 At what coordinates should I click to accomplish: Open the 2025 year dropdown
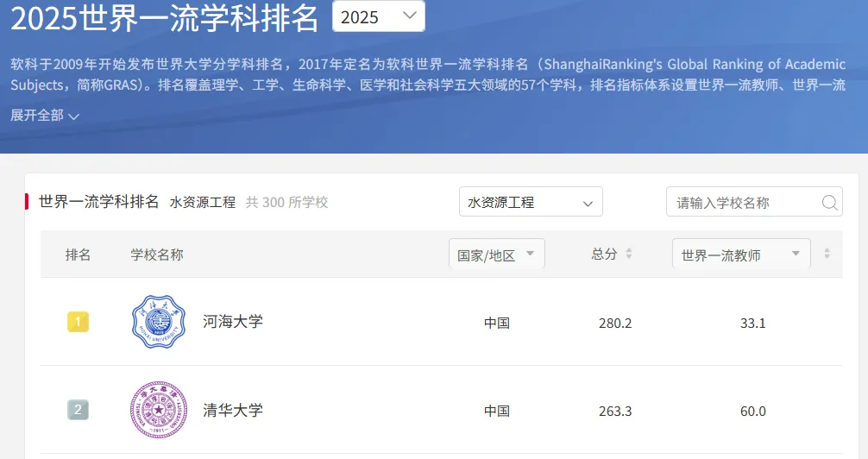pos(379,16)
